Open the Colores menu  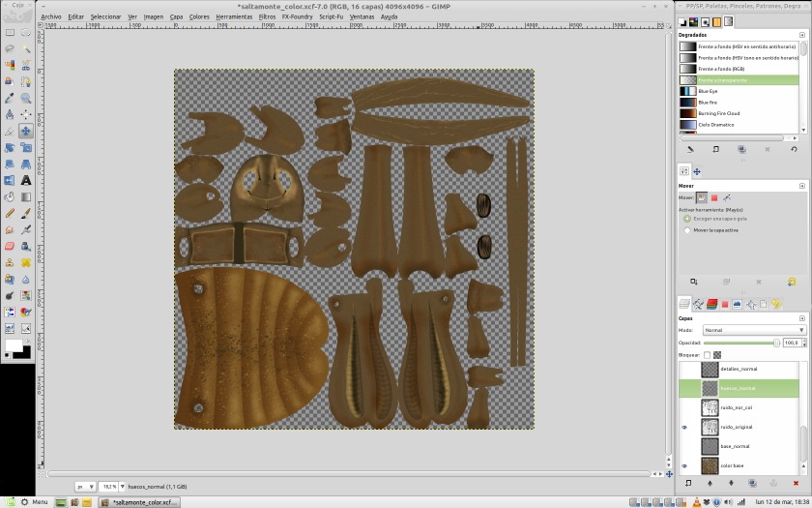[199, 16]
